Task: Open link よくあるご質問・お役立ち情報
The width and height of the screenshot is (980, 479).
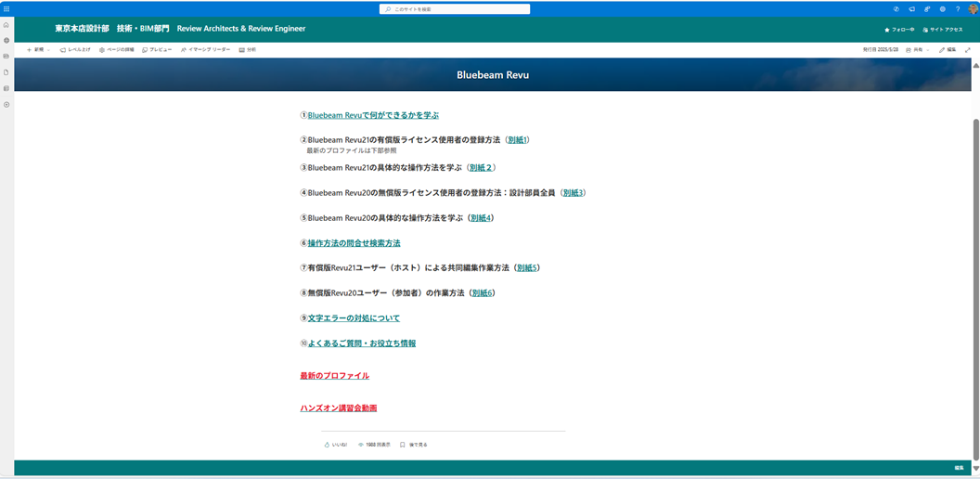Action: [362, 343]
